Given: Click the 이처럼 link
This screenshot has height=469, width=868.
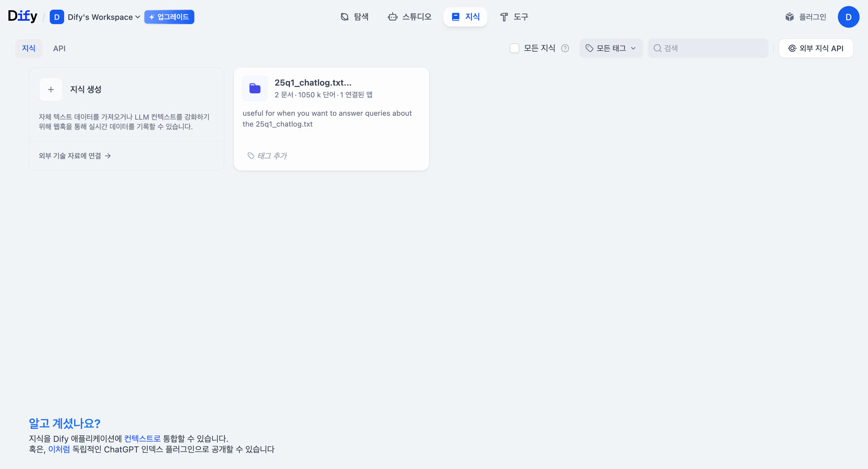Looking at the screenshot, I should pyautogui.click(x=59, y=449).
